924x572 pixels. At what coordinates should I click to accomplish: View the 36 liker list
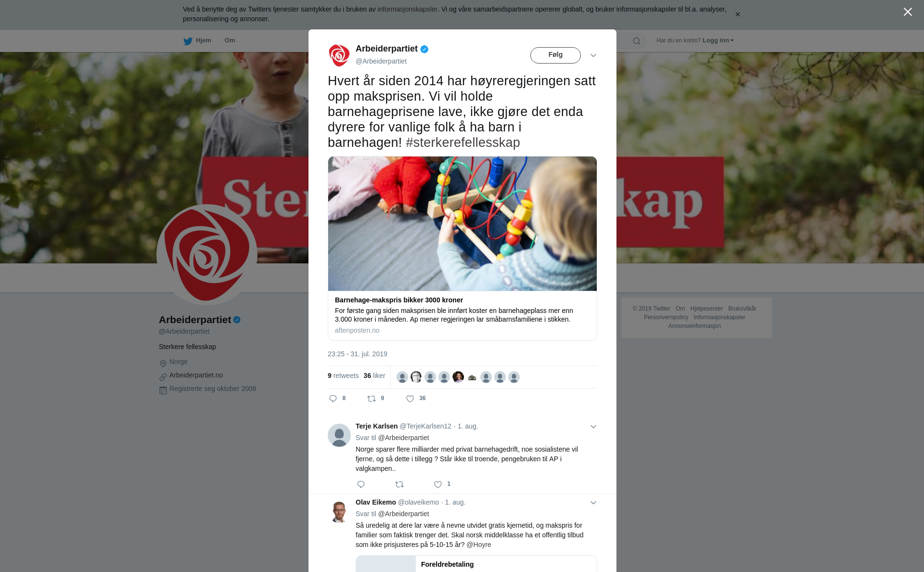coord(374,376)
